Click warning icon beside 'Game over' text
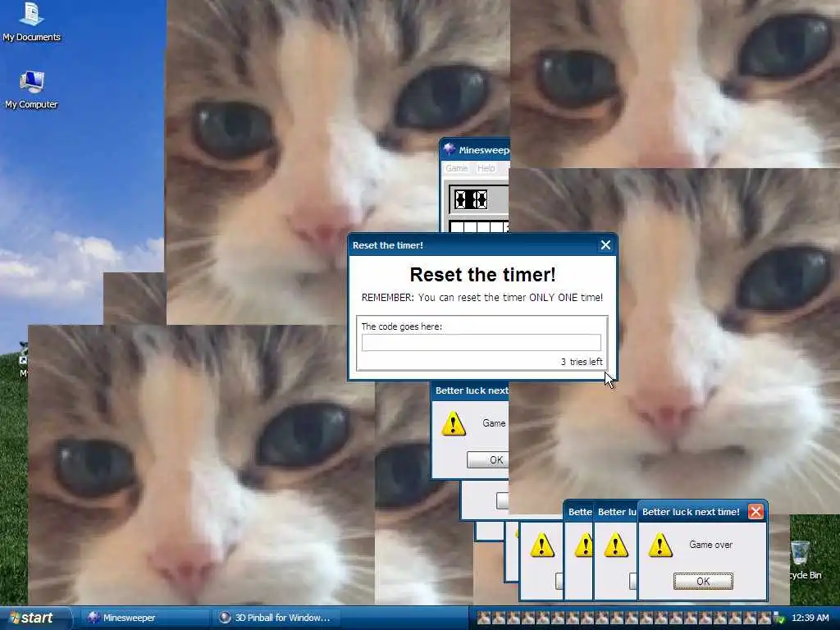Screen dimensions: 840x630 click(x=660, y=545)
